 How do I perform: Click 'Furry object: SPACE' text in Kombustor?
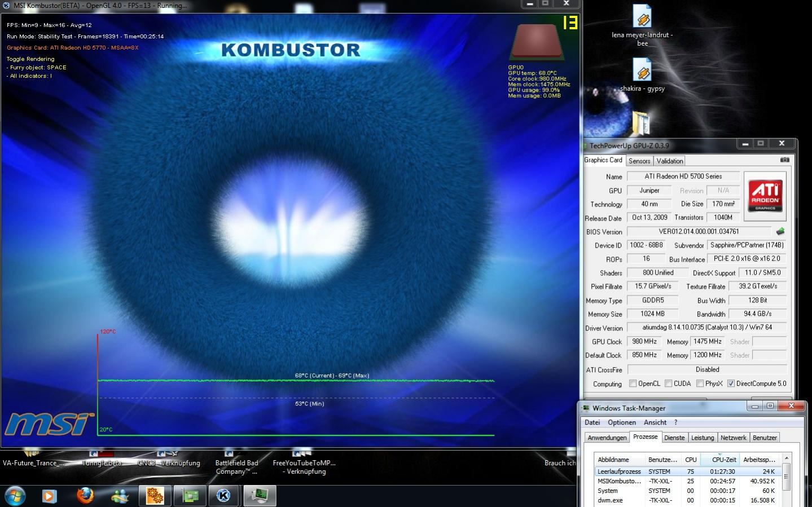(x=38, y=67)
